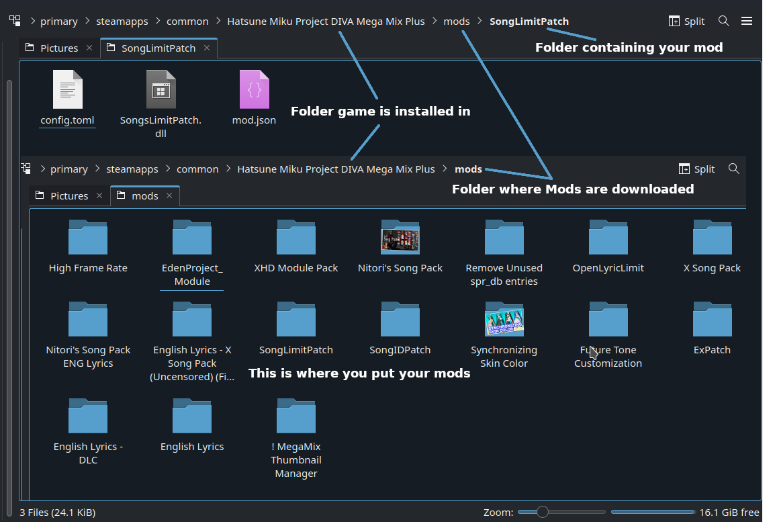Open the Synchronizing Skin Color folder
The height and width of the screenshot is (532, 775).
coord(504,319)
